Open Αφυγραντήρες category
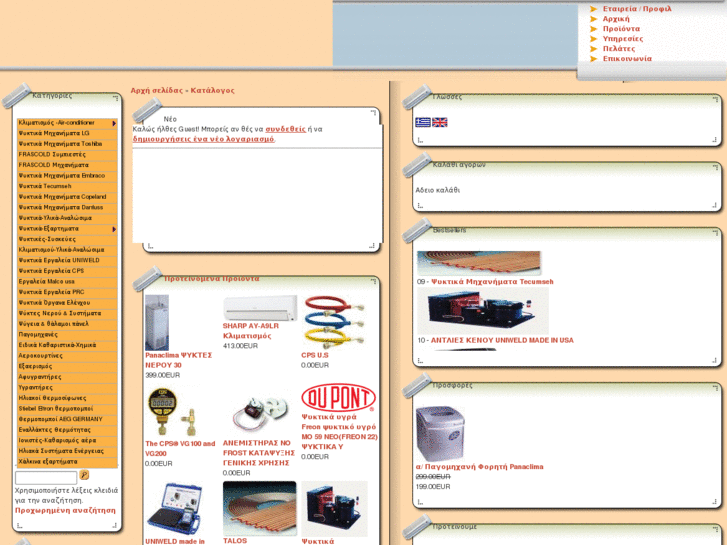727x545 pixels. click(x=67, y=377)
